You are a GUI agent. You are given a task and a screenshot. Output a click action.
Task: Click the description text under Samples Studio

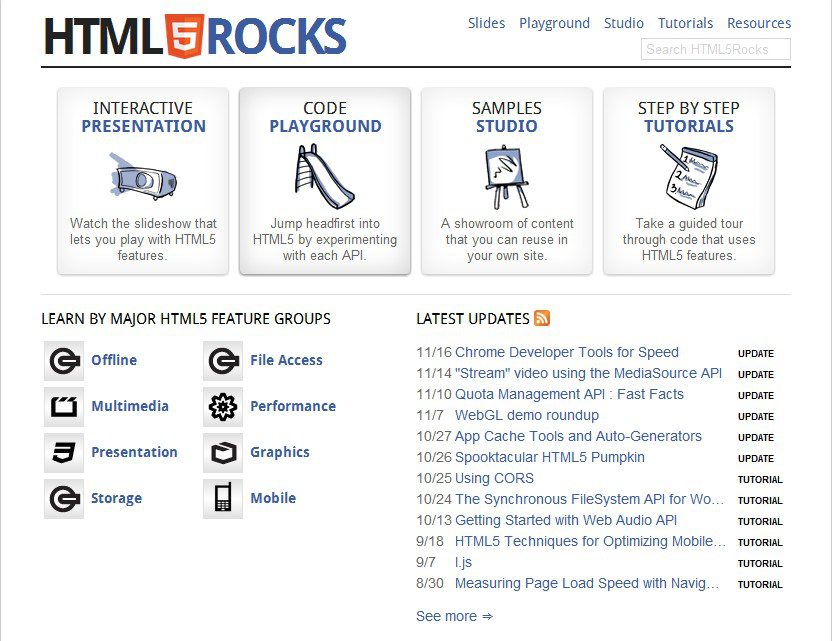(507, 239)
